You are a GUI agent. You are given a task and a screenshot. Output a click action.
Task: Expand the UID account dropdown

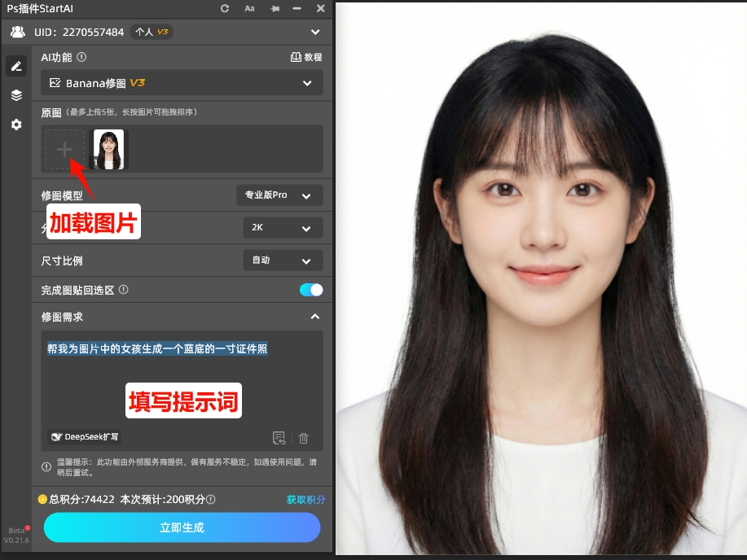(x=315, y=32)
